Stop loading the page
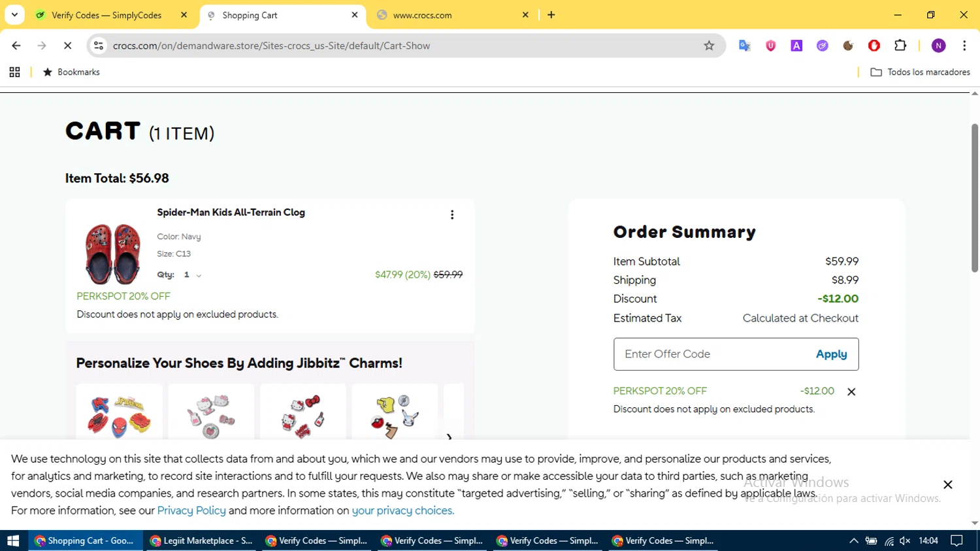The image size is (980, 551). click(x=67, y=46)
